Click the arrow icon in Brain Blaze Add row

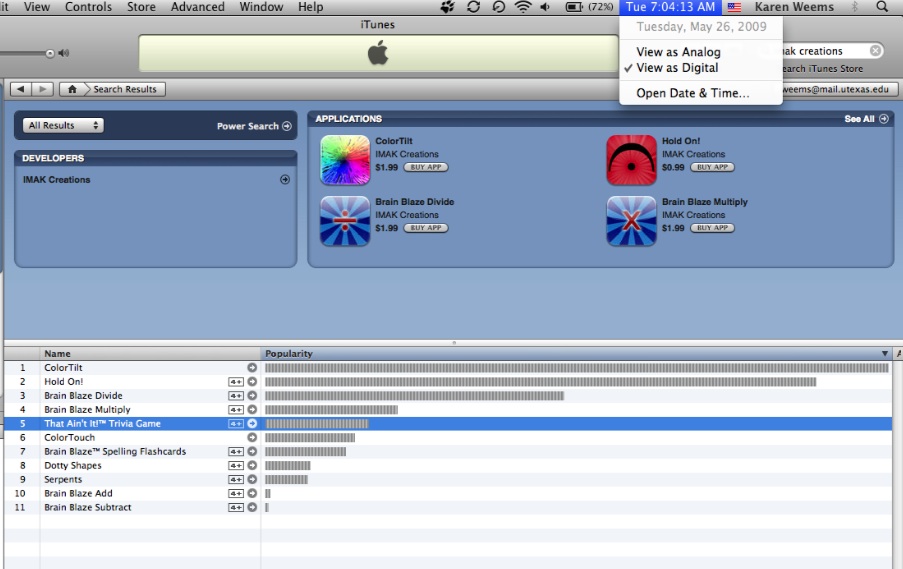click(x=252, y=494)
